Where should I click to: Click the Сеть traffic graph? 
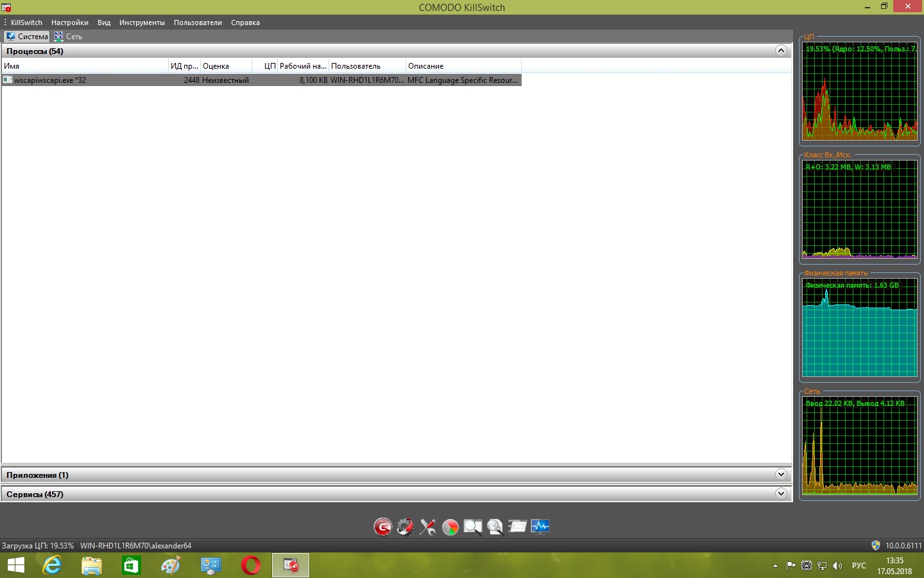click(x=859, y=446)
